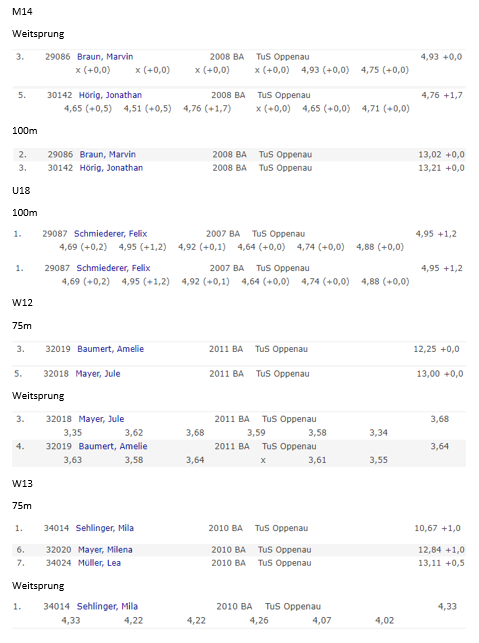The height and width of the screenshot is (643, 479).
Task: Open Sehlinger, Mila link in W13 75m results
Action: click(x=105, y=528)
